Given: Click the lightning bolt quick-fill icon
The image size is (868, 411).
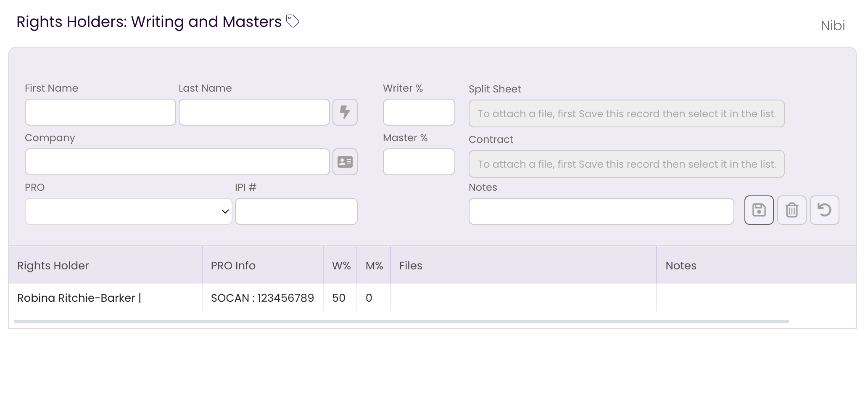Looking at the screenshot, I should (345, 112).
